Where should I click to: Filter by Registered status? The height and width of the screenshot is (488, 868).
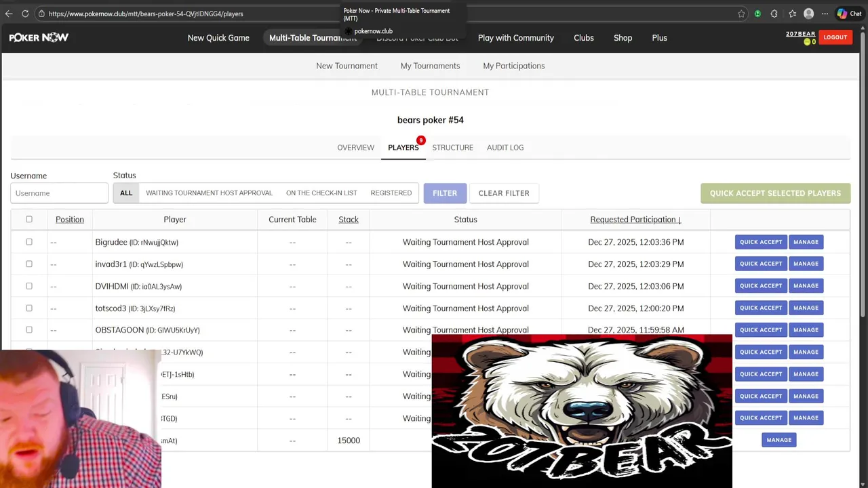(x=391, y=193)
